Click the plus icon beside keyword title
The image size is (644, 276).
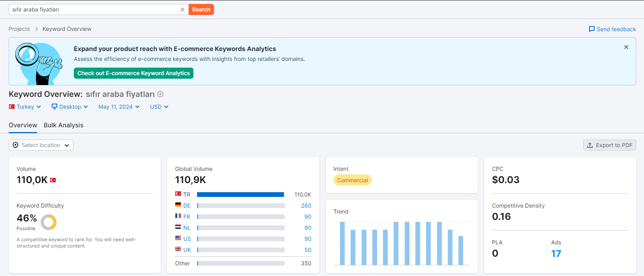160,94
